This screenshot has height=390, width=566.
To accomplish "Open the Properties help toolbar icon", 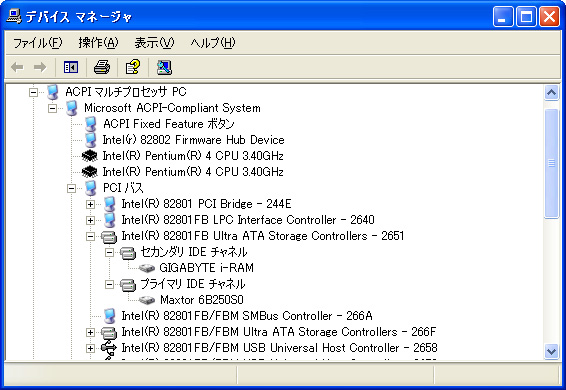I will pos(133,67).
